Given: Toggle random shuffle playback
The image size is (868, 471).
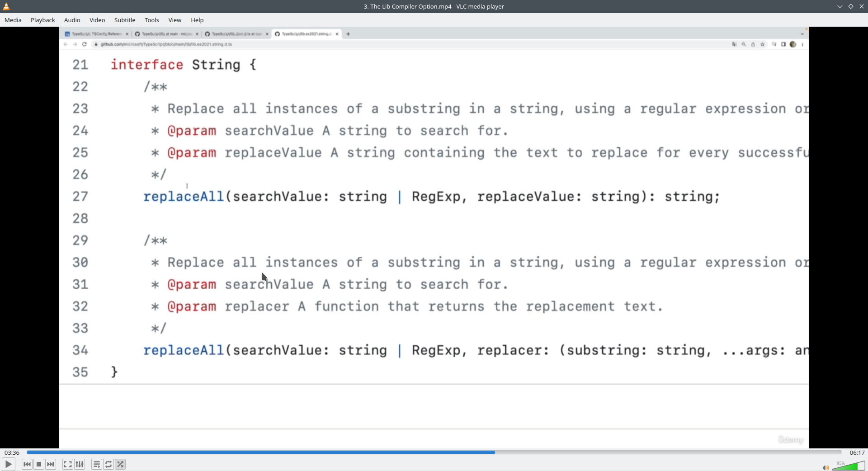Looking at the screenshot, I should pos(120,464).
